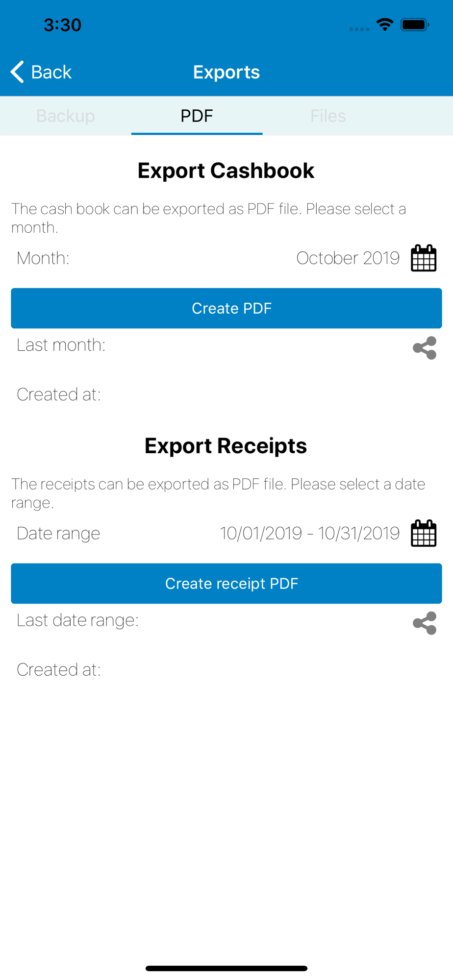Select the October 2019 month value

tap(348, 258)
